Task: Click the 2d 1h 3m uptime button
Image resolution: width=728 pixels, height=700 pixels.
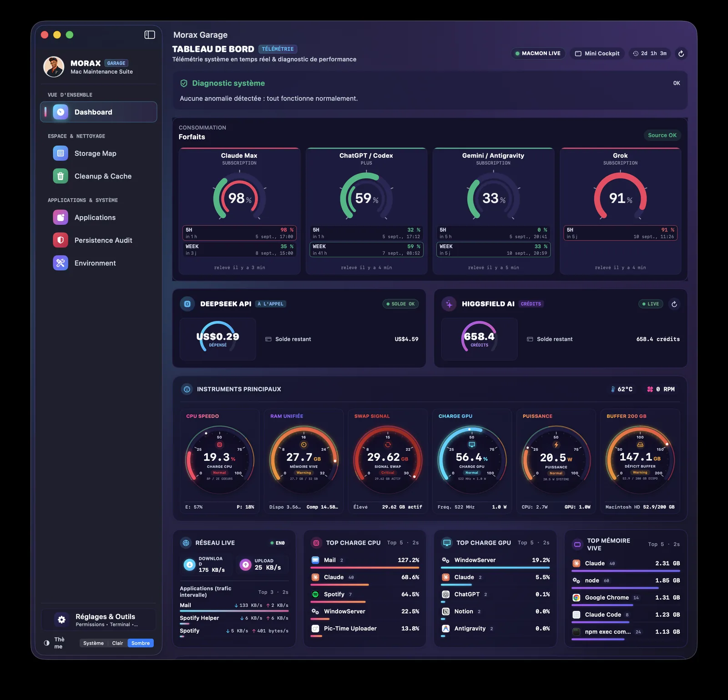Action: point(650,54)
